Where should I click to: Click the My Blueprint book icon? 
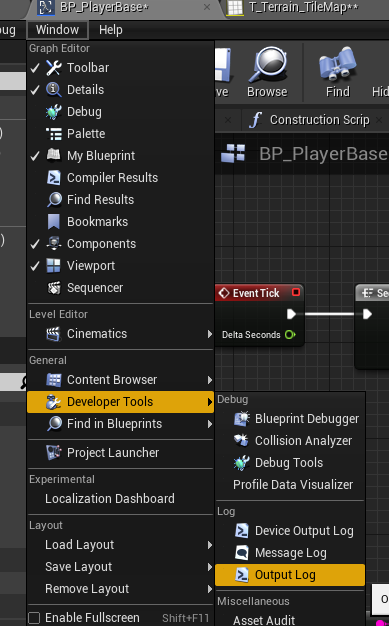pos(54,155)
